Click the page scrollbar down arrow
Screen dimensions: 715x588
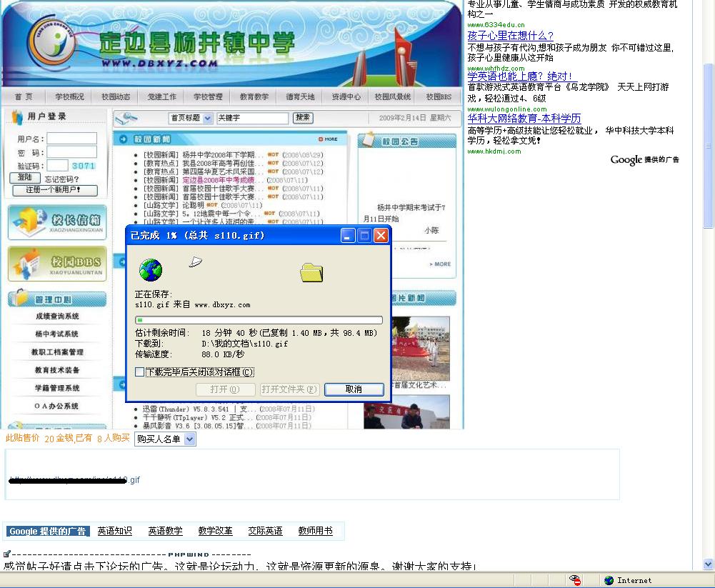pos(708,564)
